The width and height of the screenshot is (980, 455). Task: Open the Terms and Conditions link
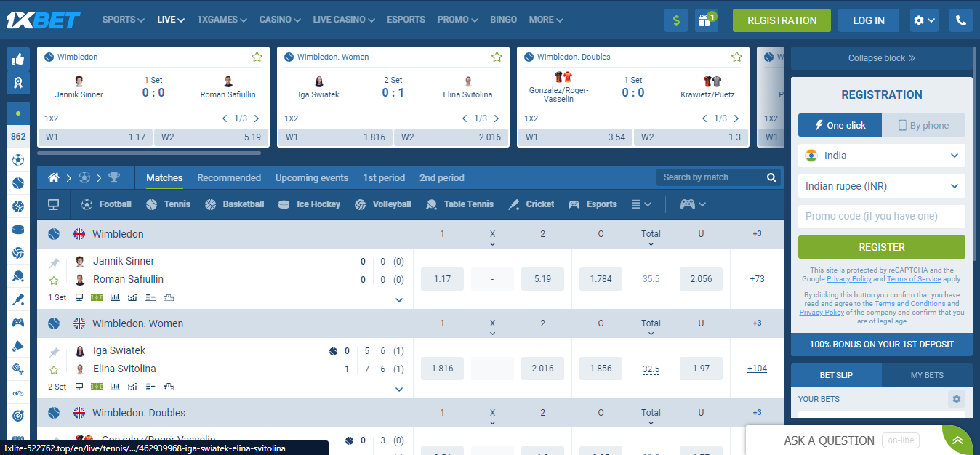pyautogui.click(x=909, y=304)
